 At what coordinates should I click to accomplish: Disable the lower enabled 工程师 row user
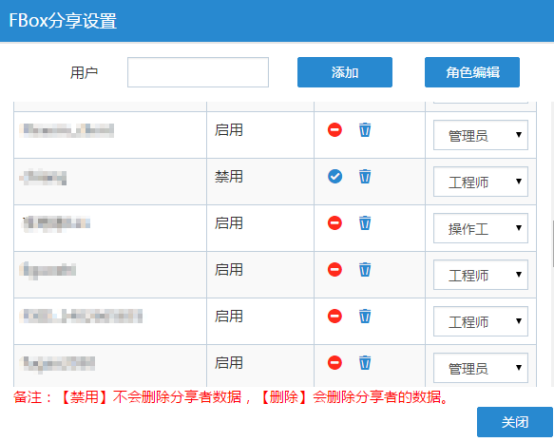335,316
